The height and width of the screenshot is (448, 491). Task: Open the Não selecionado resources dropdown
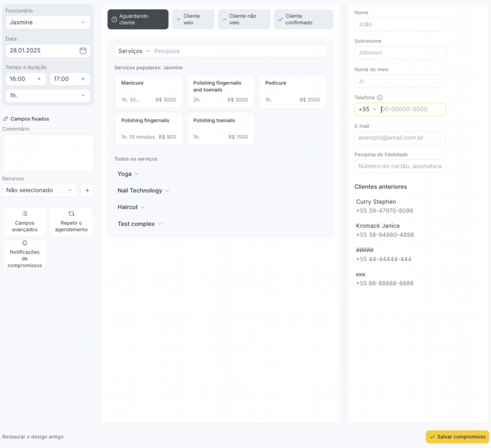(x=40, y=190)
